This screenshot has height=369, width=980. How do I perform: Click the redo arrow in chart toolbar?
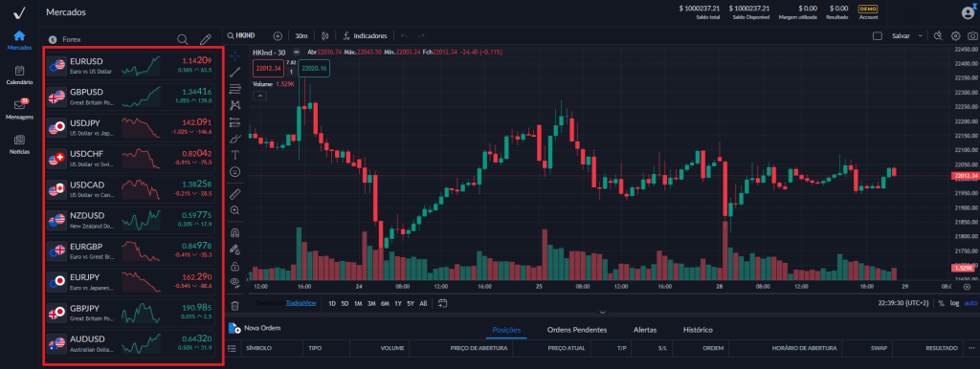(421, 36)
